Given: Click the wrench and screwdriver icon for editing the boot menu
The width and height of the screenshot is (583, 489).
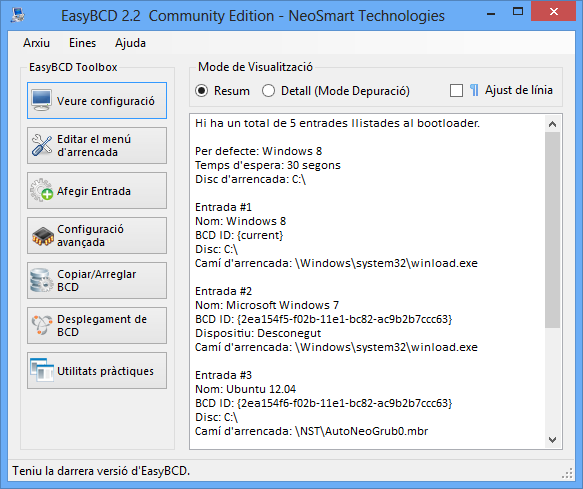Looking at the screenshot, I should [x=42, y=145].
